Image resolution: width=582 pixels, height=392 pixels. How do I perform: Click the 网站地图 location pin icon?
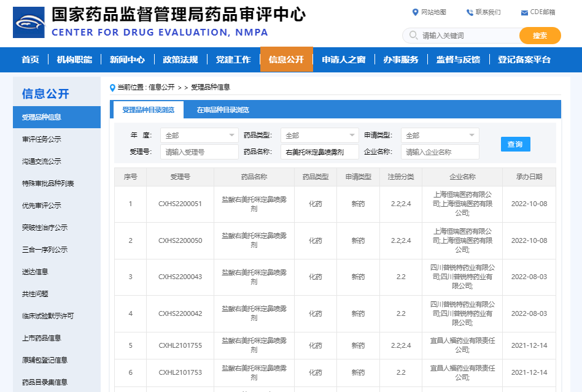pos(415,12)
